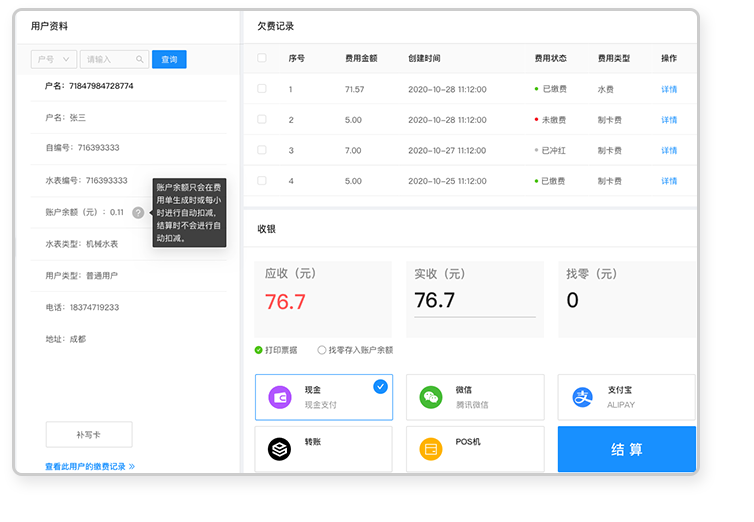The width and height of the screenshot is (754, 522).
Task: Select the 转账 payment card
Action: [324, 449]
